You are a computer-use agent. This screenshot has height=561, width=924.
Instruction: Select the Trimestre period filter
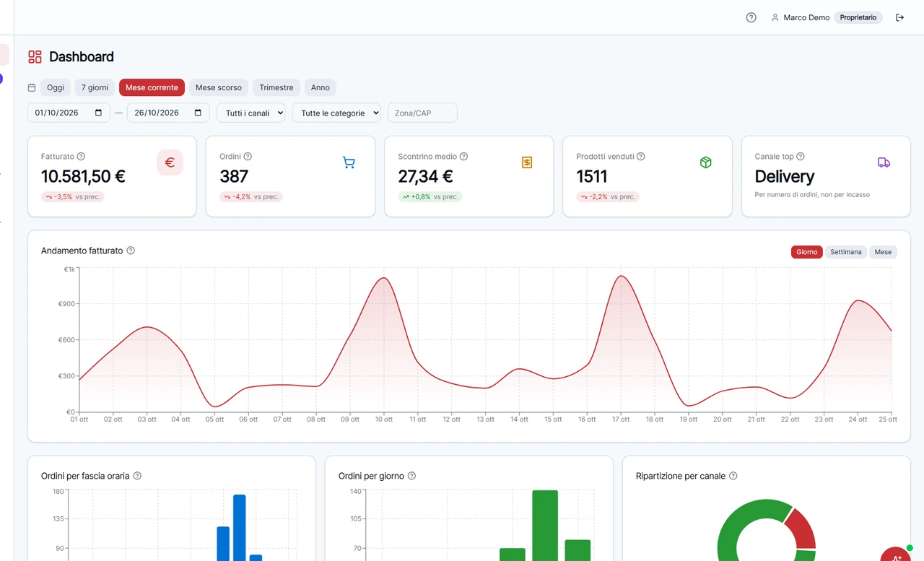tap(276, 87)
